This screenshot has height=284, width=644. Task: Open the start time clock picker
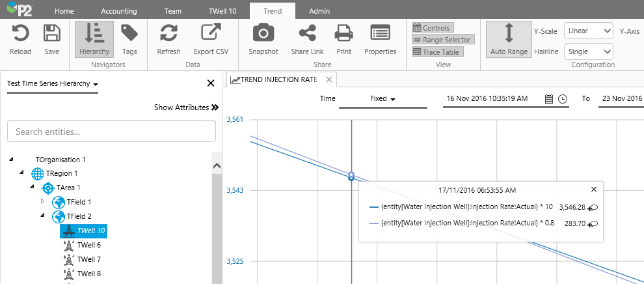563,98
